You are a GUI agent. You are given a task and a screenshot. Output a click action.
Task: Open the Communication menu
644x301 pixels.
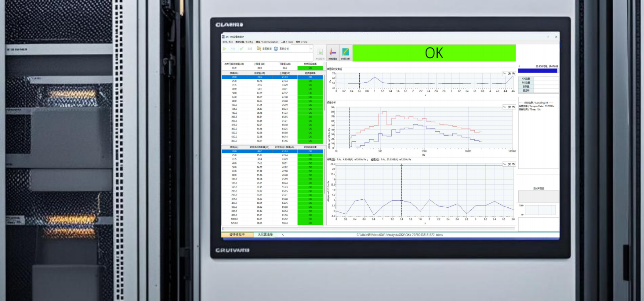pyautogui.click(x=267, y=42)
